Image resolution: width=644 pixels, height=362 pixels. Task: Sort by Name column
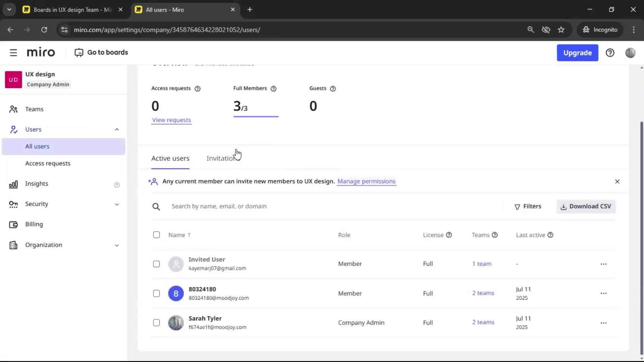click(179, 235)
